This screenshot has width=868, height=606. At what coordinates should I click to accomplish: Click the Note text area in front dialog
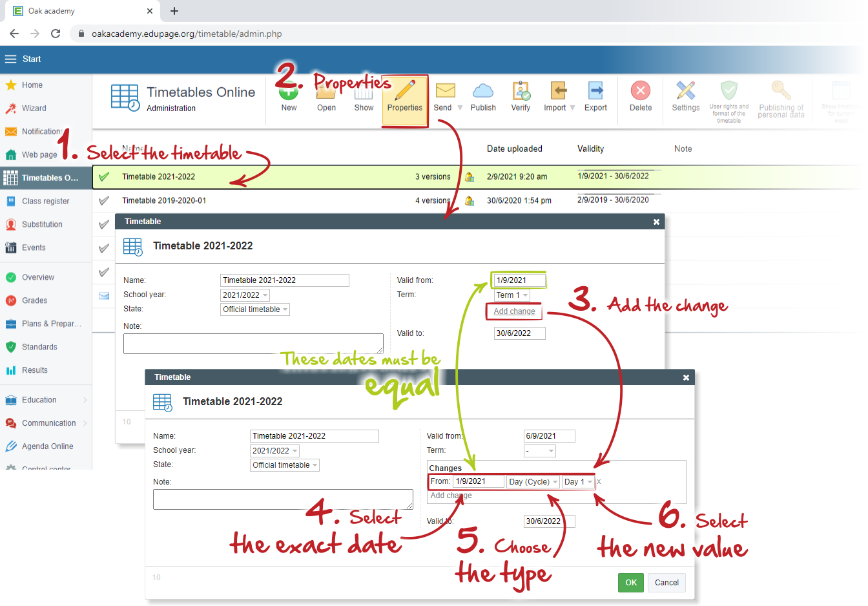coord(283,499)
